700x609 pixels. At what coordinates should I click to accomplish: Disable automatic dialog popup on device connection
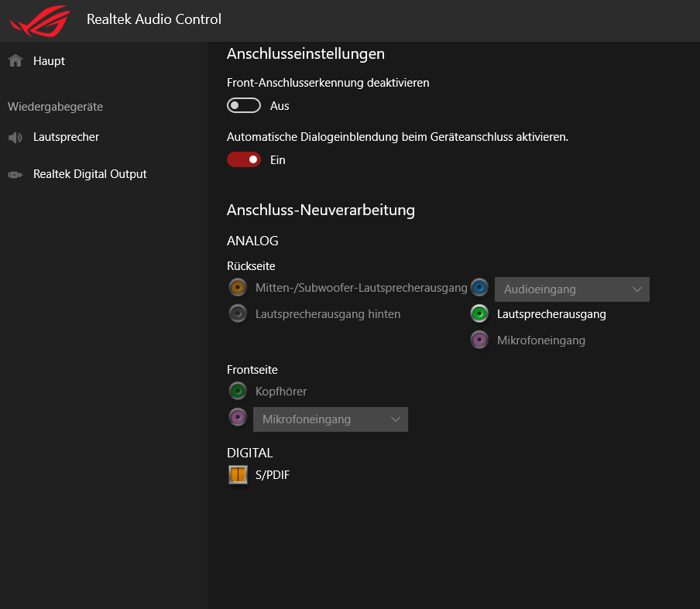tap(244, 159)
